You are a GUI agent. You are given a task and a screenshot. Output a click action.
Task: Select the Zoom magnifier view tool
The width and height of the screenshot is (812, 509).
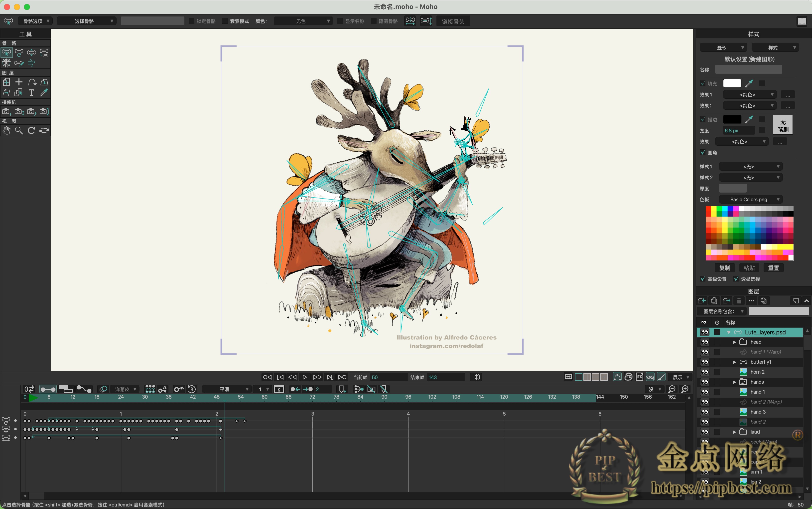click(19, 131)
